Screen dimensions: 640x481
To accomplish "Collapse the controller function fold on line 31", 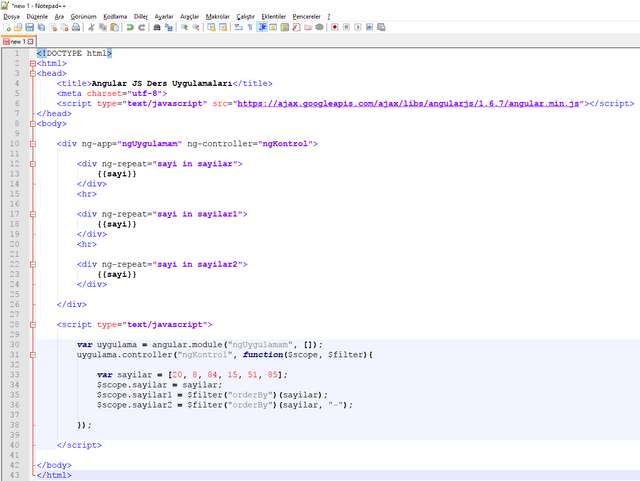I will 33,355.
